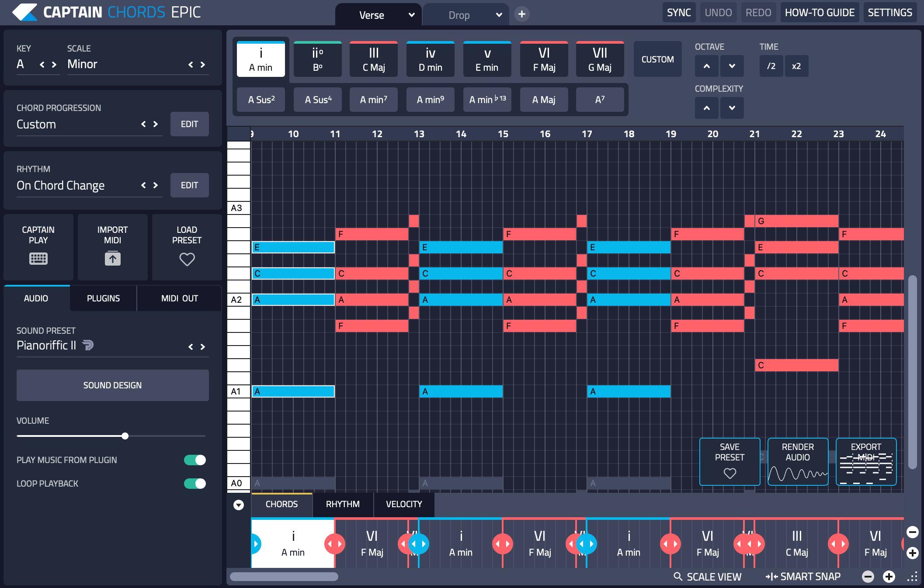Image resolution: width=924 pixels, height=588 pixels.
Task: Open Captain Play keyboard icon
Action: [38, 259]
